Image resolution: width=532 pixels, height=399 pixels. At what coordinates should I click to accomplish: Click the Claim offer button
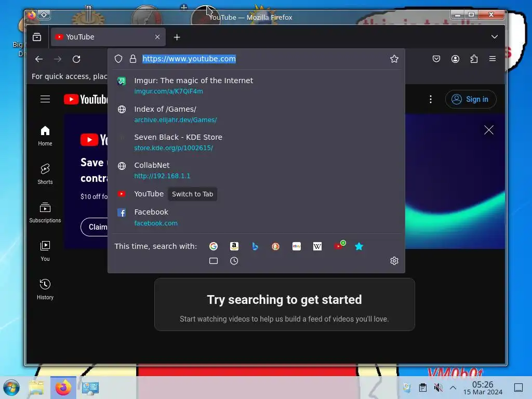[95, 227]
